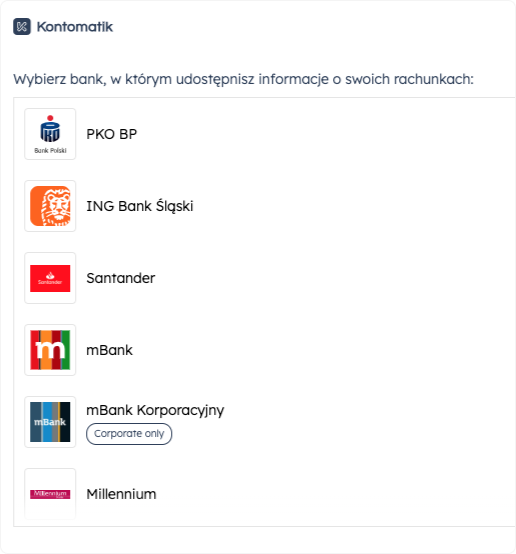Open the mBank name entry

tap(110, 350)
